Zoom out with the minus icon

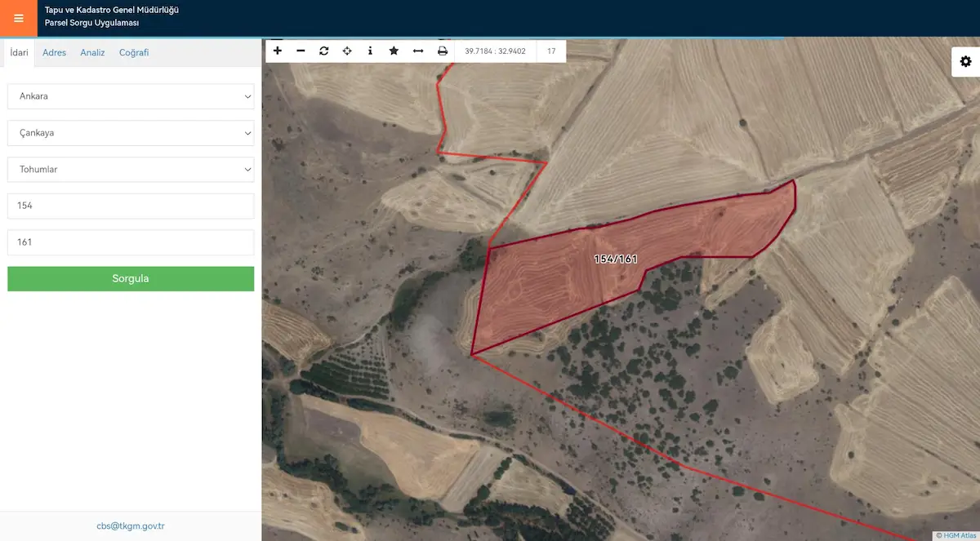tap(301, 51)
